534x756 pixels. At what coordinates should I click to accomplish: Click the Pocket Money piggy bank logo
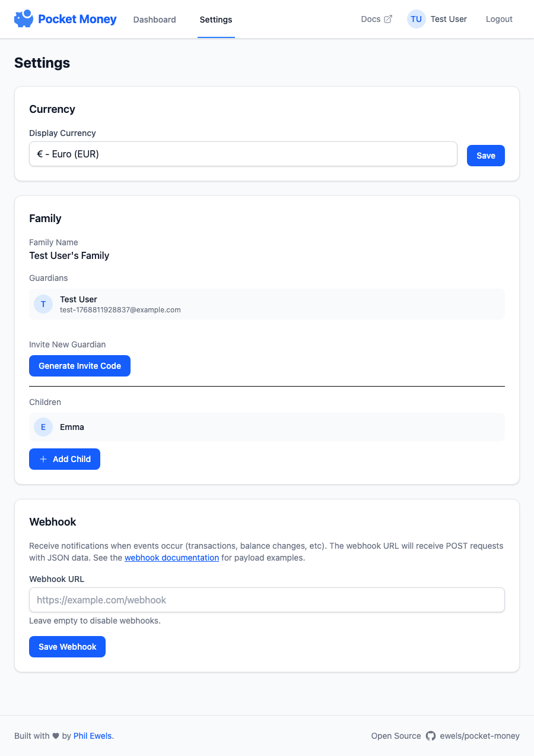tap(23, 18)
